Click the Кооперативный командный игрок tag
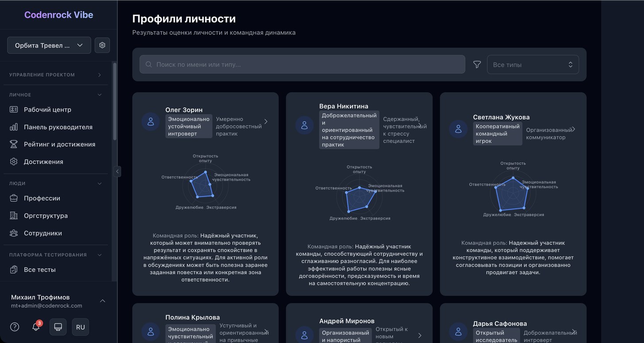The image size is (644, 343). 497,133
